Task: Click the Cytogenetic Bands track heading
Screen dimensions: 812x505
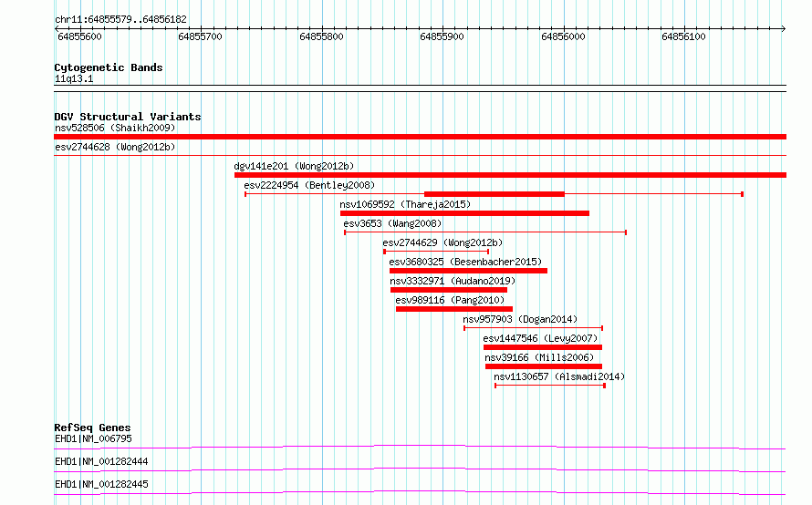Action: tap(109, 67)
